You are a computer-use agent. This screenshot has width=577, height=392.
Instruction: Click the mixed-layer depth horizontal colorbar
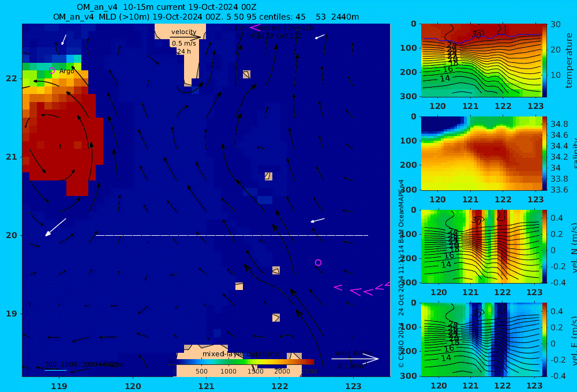245,362
